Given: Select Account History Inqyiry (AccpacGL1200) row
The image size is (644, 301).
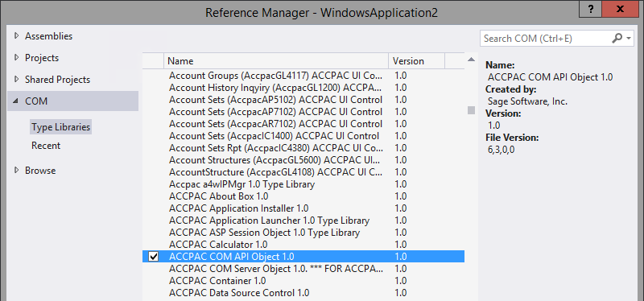Looking at the screenshot, I should (x=303, y=88).
